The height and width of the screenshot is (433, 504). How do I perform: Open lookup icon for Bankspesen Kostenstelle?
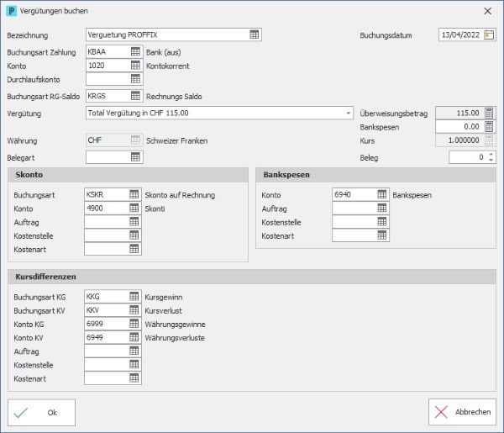pos(382,222)
